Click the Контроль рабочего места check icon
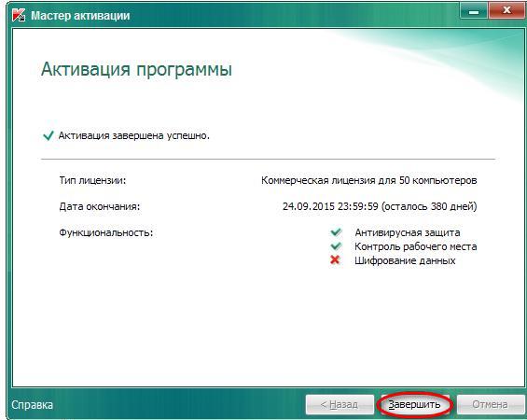 pyautogui.click(x=336, y=246)
